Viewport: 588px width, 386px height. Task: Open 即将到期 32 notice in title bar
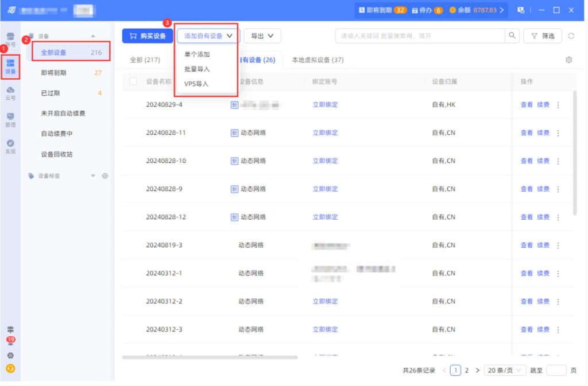382,10
